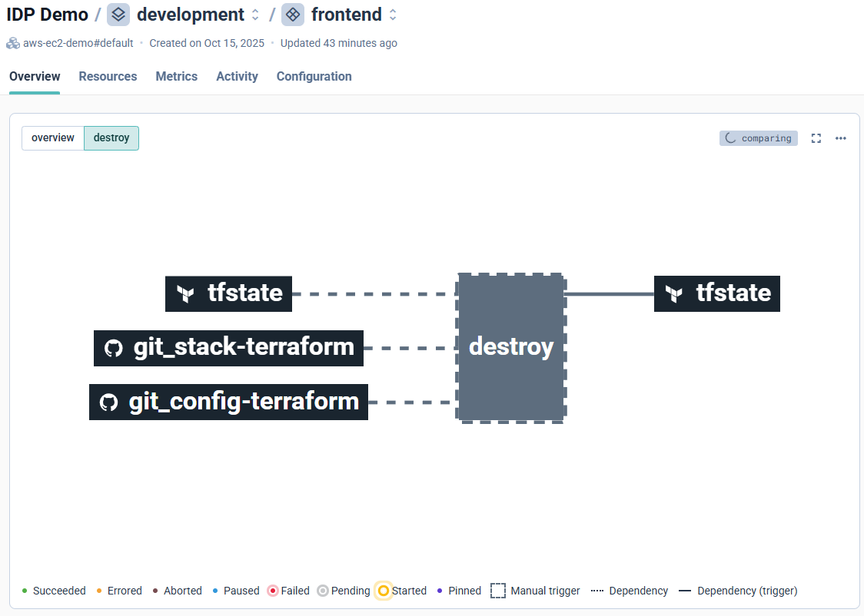This screenshot has height=616, width=864.
Task: Open the Resources tab
Action: [108, 77]
